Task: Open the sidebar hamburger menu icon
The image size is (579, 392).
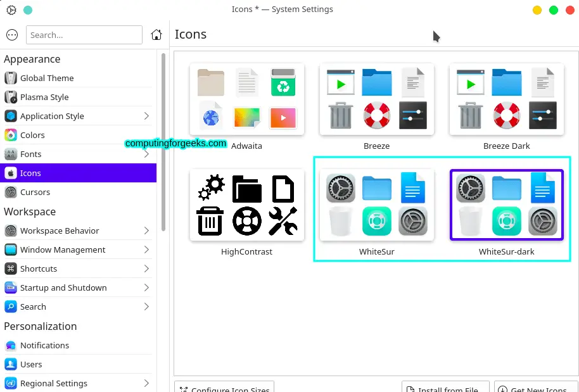Action: pos(12,35)
